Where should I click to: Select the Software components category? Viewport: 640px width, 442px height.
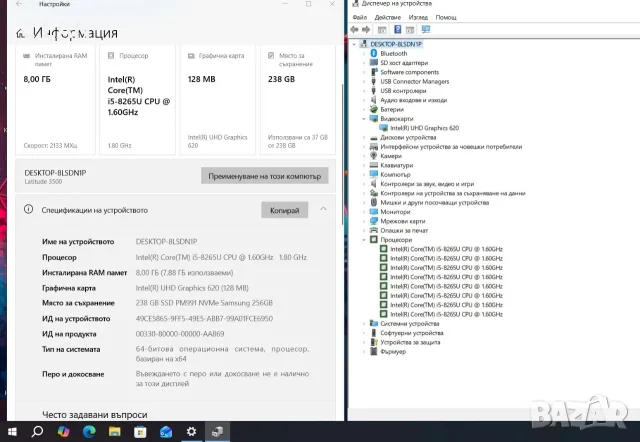point(410,72)
